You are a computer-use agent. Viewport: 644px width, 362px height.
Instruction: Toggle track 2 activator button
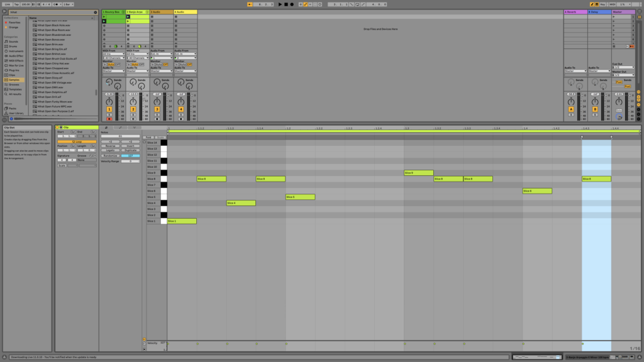[133, 109]
